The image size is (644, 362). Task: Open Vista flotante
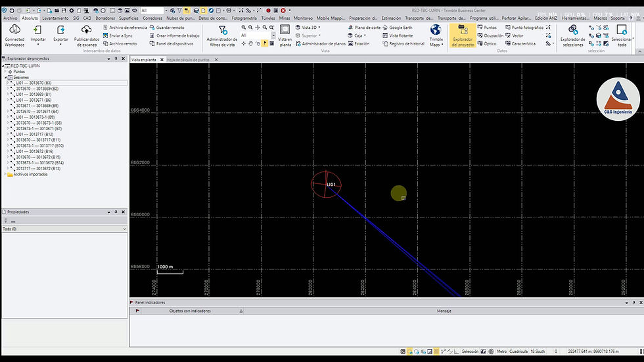point(398,35)
